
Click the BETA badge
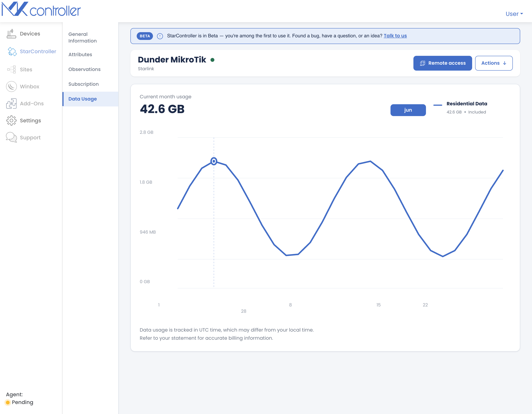point(145,36)
